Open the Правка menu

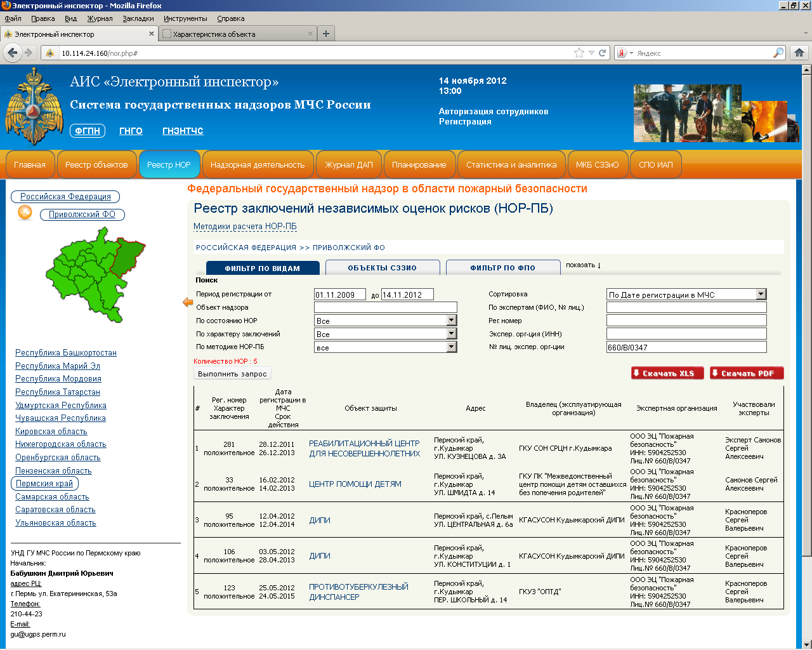[x=43, y=18]
